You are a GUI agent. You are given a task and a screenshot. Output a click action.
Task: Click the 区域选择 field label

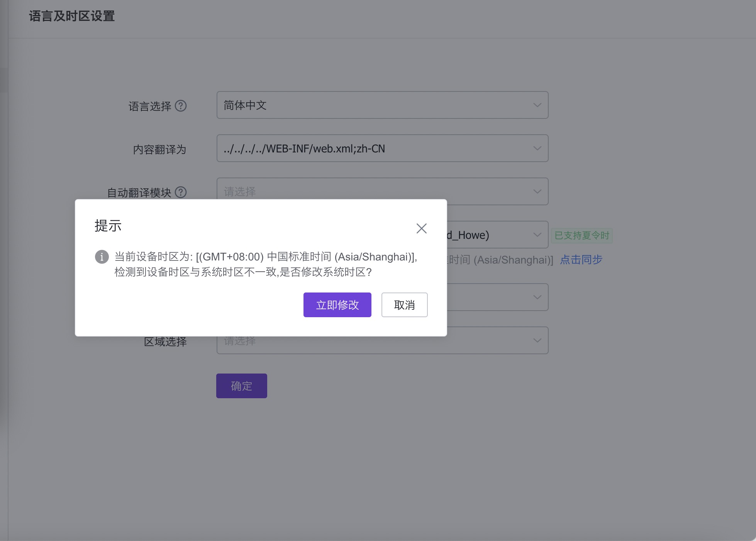tap(165, 342)
